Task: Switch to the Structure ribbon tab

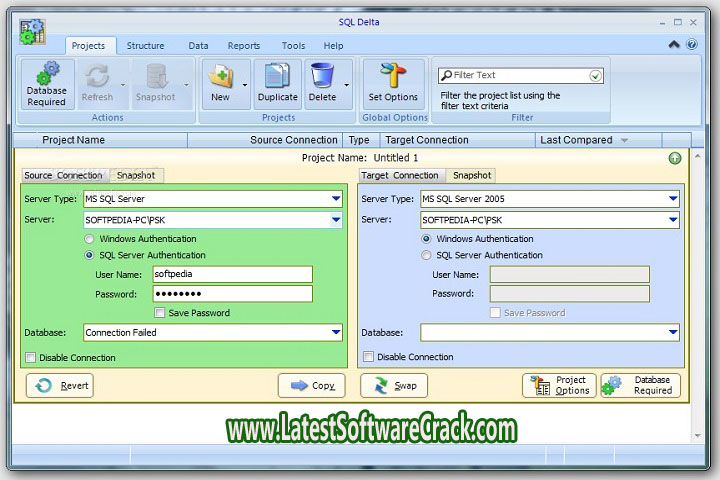Action: (x=145, y=46)
